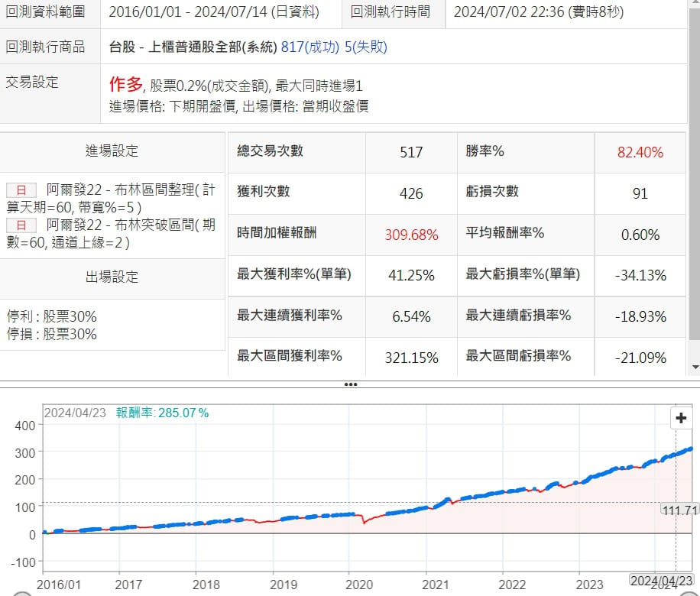The width and height of the screenshot is (700, 596).
Task: Click the 總交易次數 value 517
Action: click(411, 152)
